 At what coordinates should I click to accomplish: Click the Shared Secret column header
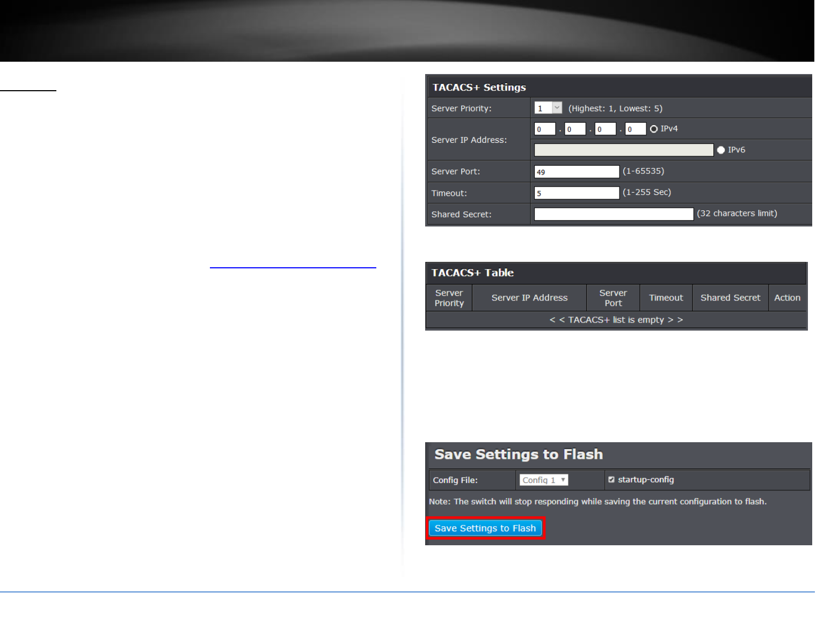731,298
